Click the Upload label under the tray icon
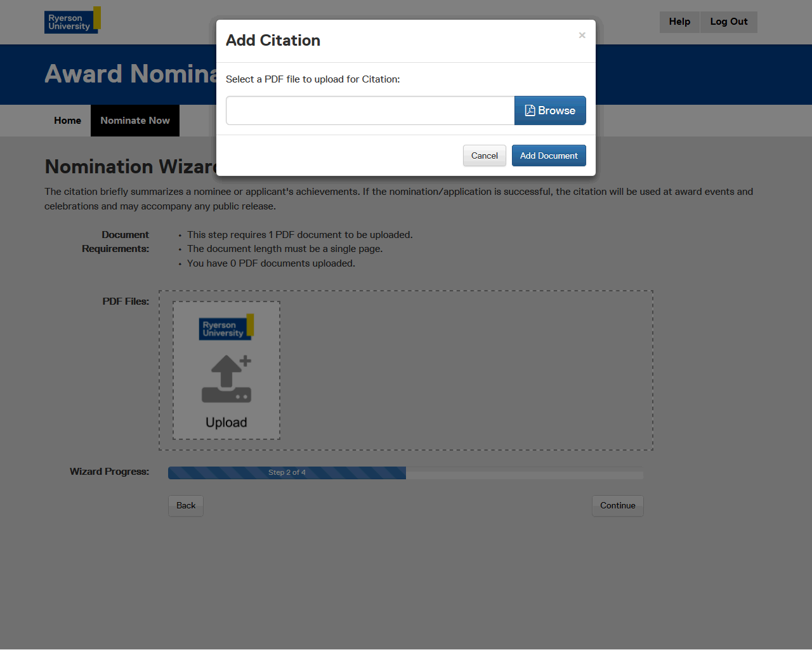Screen dimensions: 812x650 pyautogui.click(x=226, y=423)
